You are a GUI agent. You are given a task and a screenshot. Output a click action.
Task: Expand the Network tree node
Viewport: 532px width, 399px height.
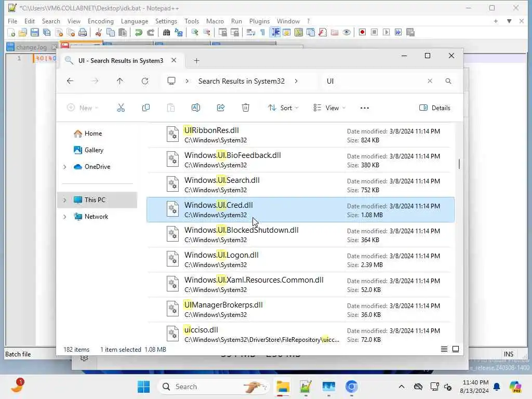tap(64, 217)
